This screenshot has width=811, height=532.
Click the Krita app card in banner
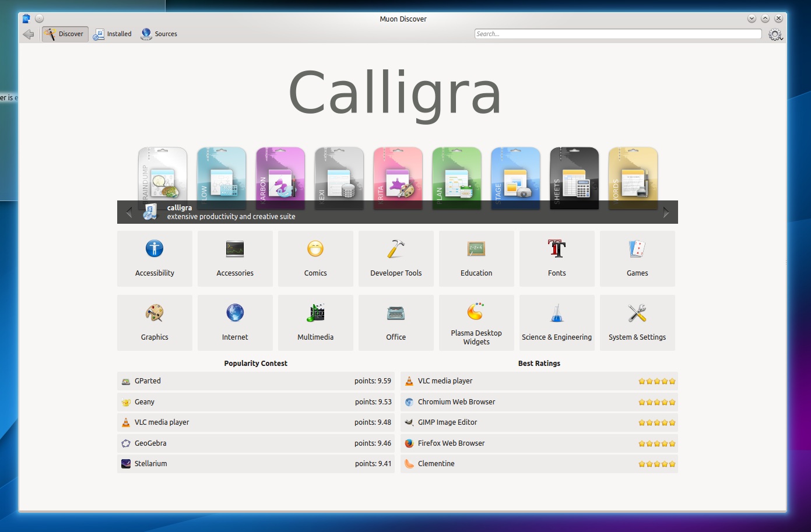click(x=398, y=178)
